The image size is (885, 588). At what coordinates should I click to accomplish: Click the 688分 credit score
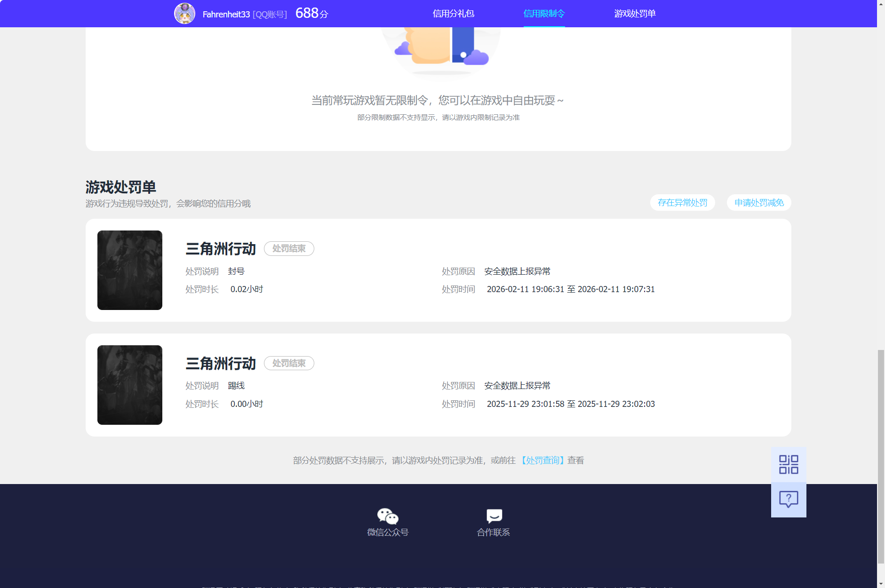pyautogui.click(x=311, y=13)
